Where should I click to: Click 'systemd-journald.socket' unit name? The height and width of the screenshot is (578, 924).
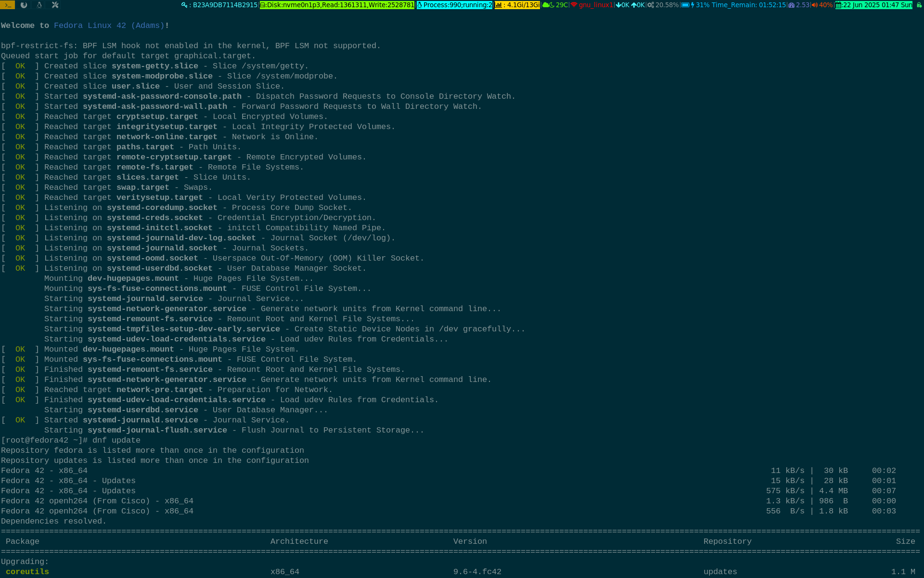point(162,248)
